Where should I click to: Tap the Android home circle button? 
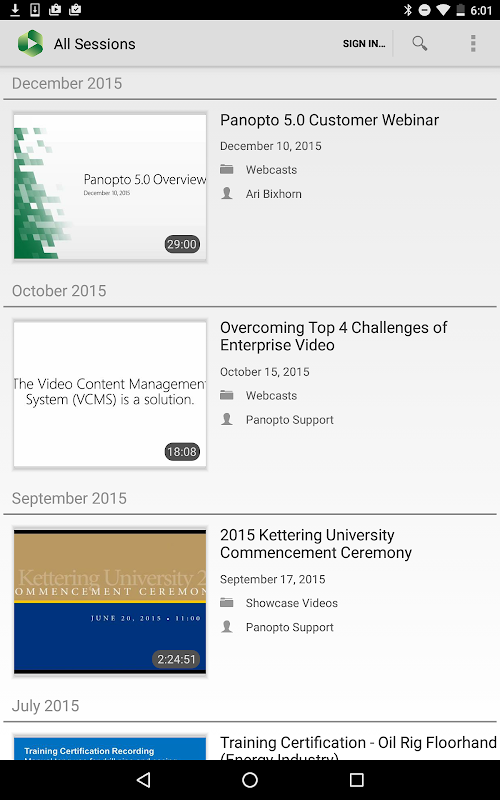pyautogui.click(x=250, y=780)
